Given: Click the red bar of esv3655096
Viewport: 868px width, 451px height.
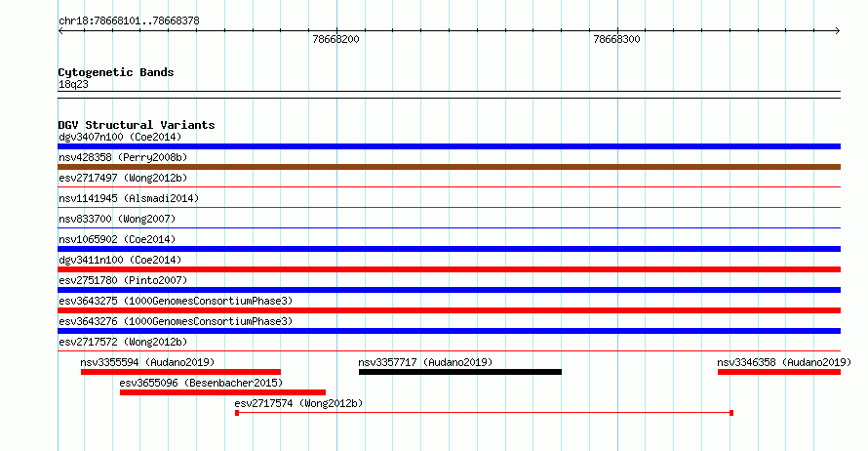Looking at the screenshot, I should [222, 392].
